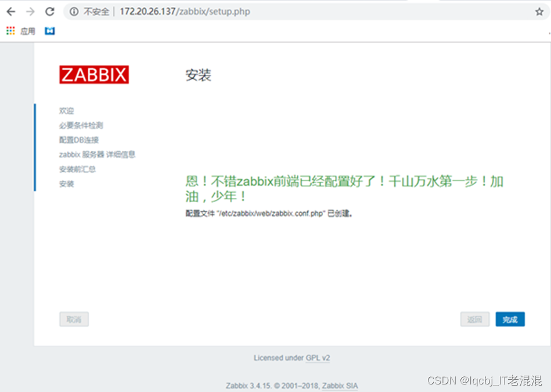Viewport: 551px width, 392px height.
Task: Select the 安装 step in sidebar
Action: tap(66, 184)
